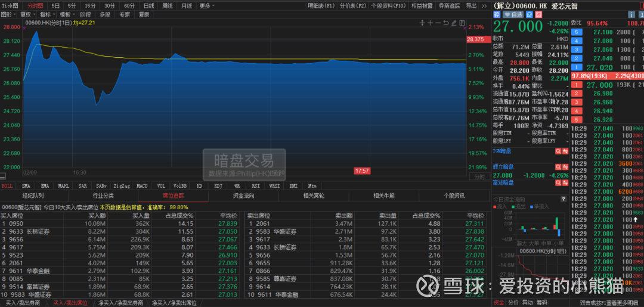Click the red image icon beside chat icon
This screenshot has width=644, height=307.
538,14
